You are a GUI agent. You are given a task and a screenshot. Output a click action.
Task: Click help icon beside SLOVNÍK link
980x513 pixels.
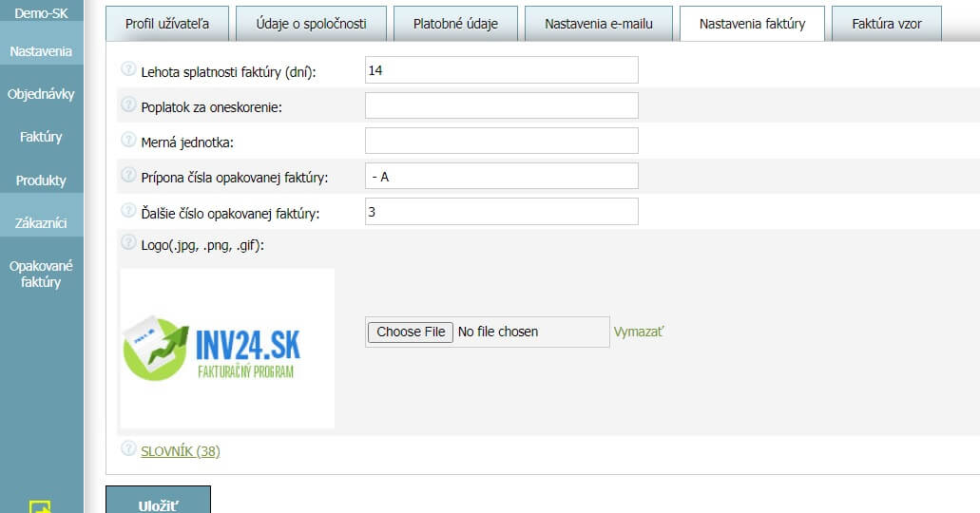tap(128, 448)
